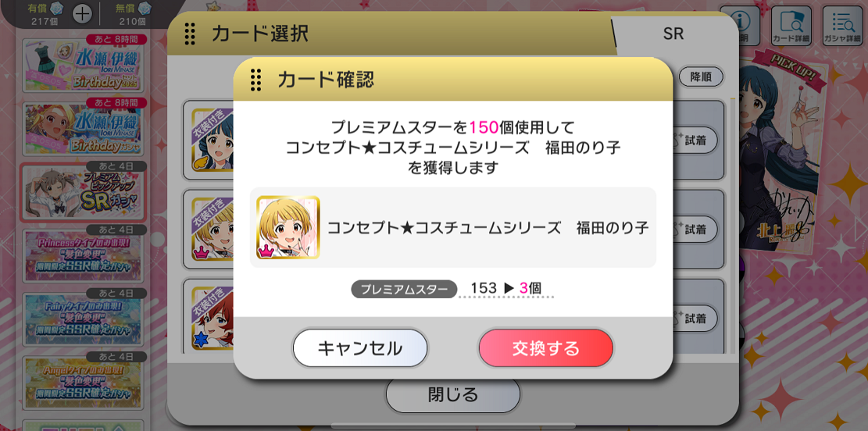The image size is (868, 431).
Task: Select the SR tab in card selection
Action: 673,34
